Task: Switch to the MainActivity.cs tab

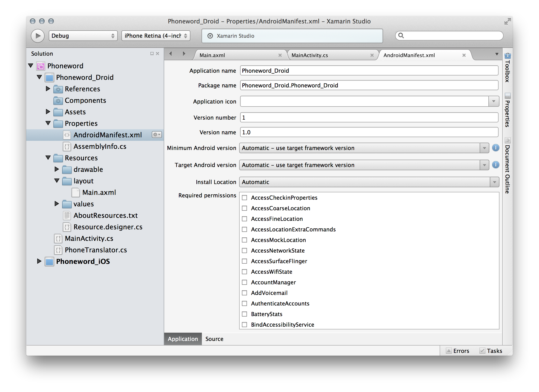Action: (310, 55)
